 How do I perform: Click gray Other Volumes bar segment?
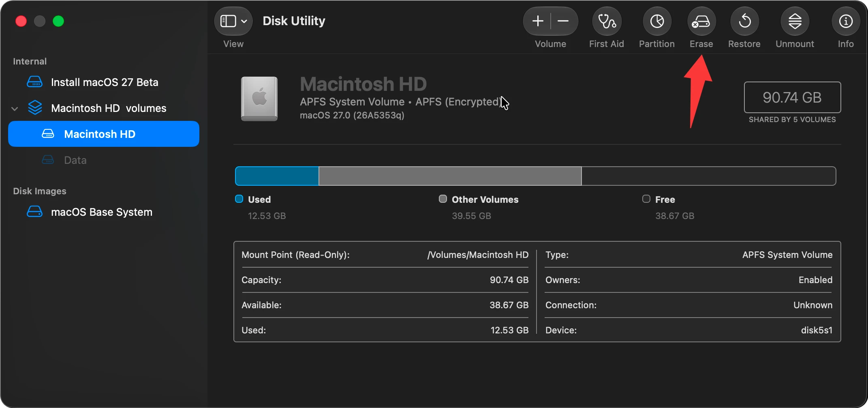click(450, 176)
